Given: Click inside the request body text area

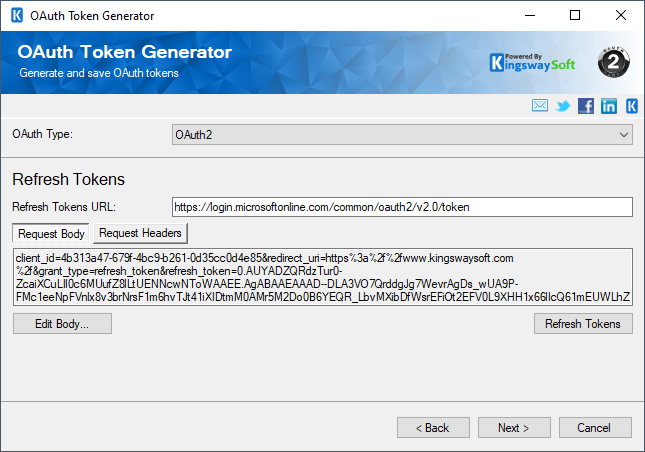Looking at the screenshot, I should 323,277.
